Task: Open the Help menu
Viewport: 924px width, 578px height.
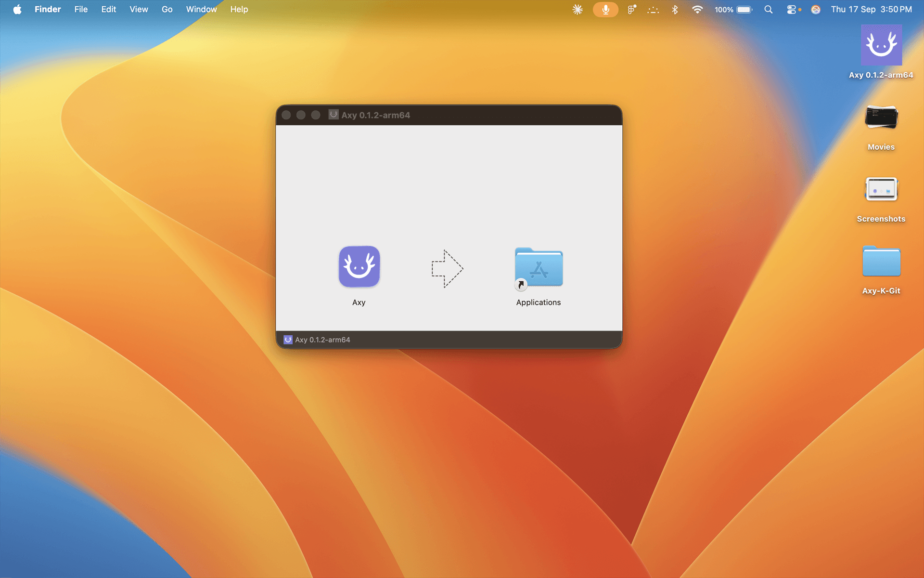Action: (x=239, y=9)
